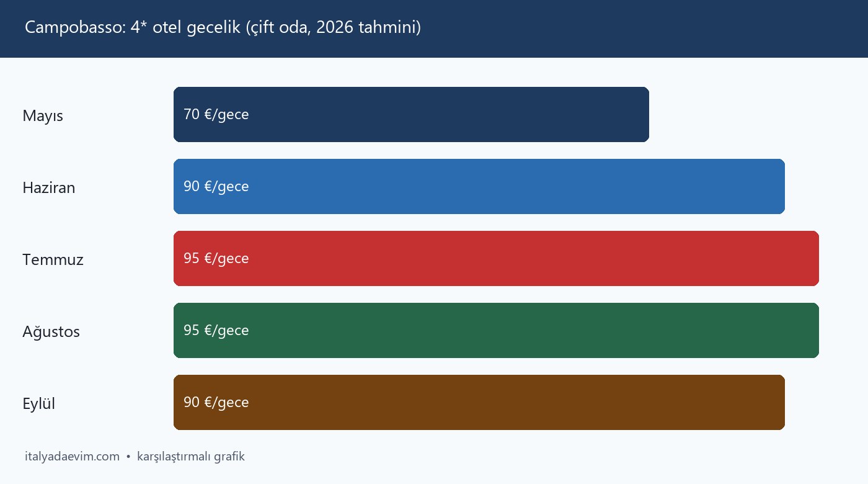Click the Haziran month label
Image resolution: width=868 pixels, height=484 pixels.
tap(49, 187)
